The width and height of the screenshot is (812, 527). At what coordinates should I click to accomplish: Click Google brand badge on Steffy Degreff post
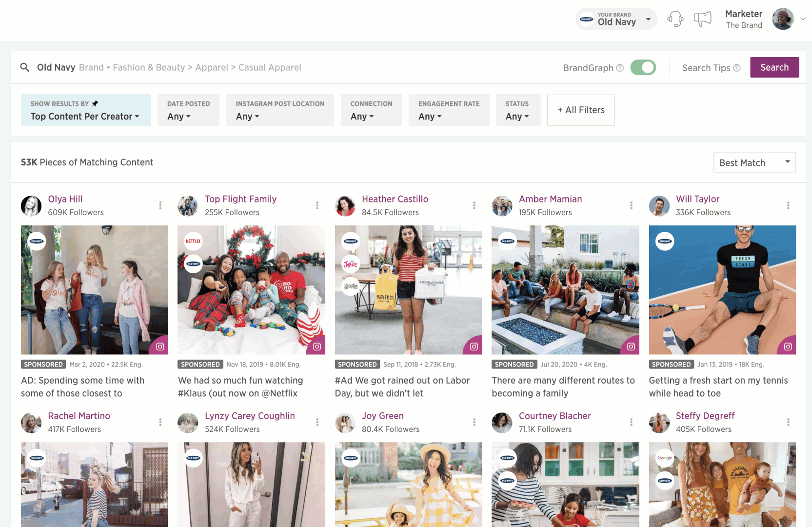pos(664,458)
